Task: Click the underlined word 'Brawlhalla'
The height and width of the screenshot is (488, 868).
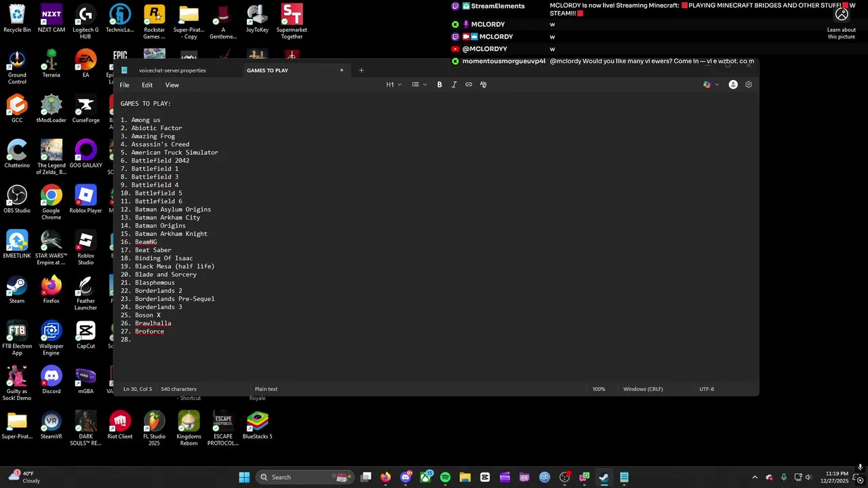Action: pos(153,323)
